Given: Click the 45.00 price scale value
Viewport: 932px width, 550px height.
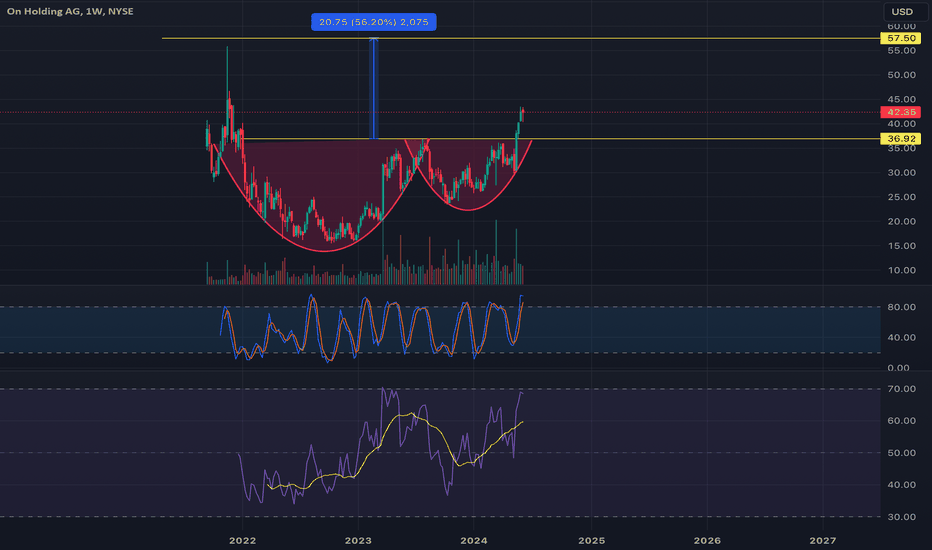Looking at the screenshot, I should (902, 99).
